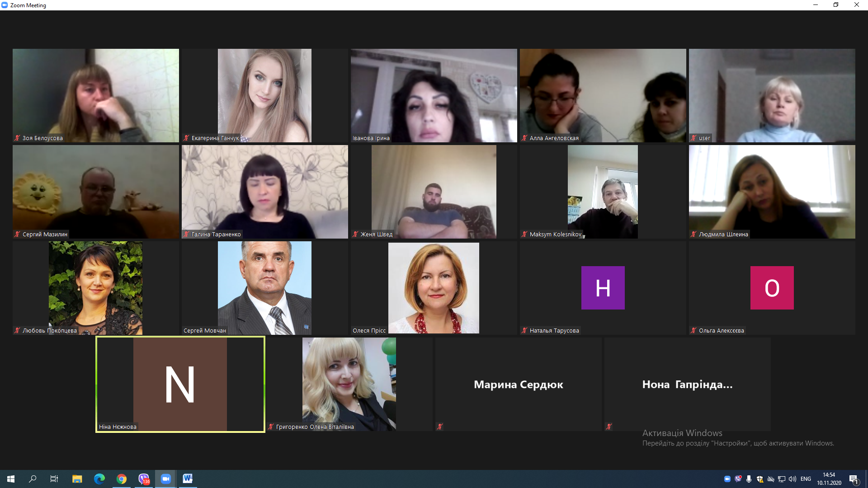Switch the ENG input language indicator
The width and height of the screenshot is (868, 488).
[x=806, y=479]
